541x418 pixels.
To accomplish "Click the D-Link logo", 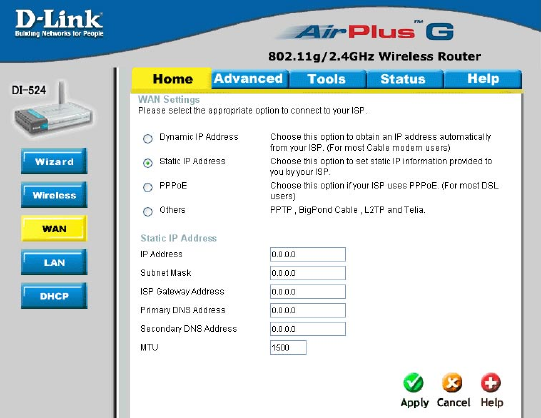I will [x=59, y=23].
